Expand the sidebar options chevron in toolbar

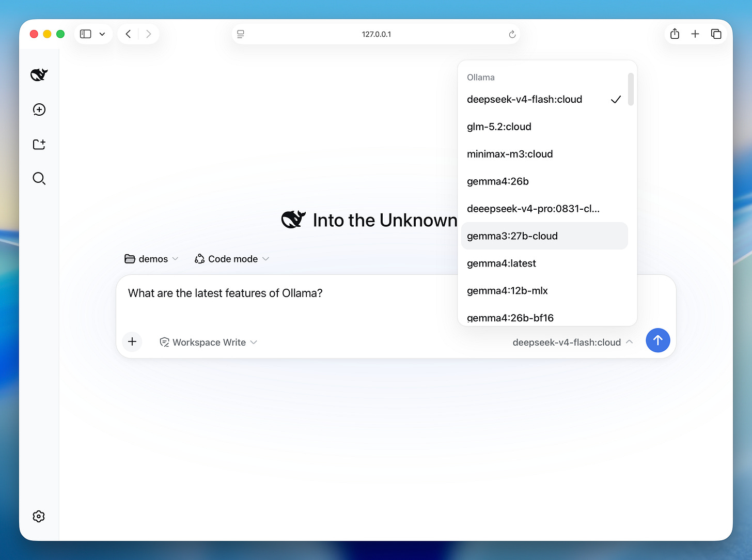(x=102, y=34)
